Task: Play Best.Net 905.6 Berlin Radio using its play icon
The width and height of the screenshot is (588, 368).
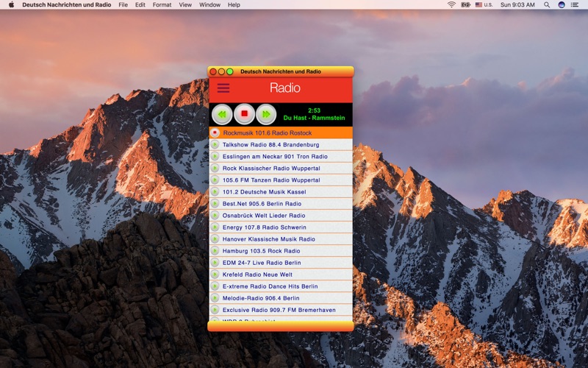Action: [x=215, y=204]
